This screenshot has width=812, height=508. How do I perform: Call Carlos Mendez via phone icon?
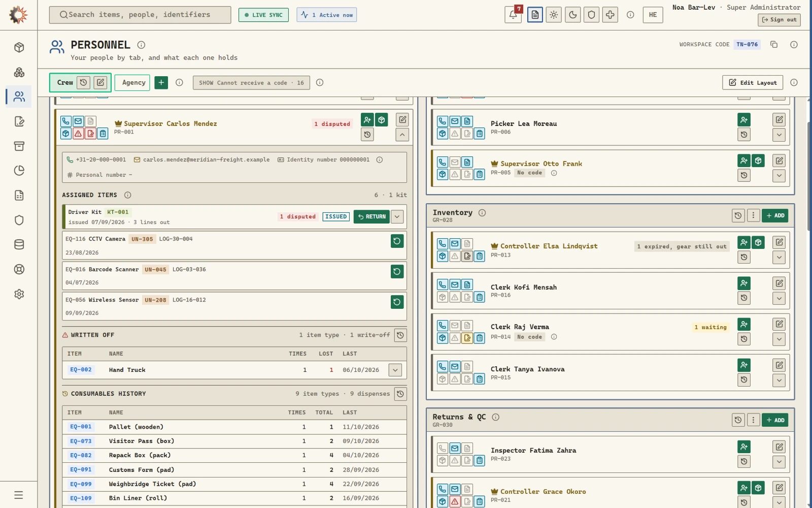(x=66, y=121)
